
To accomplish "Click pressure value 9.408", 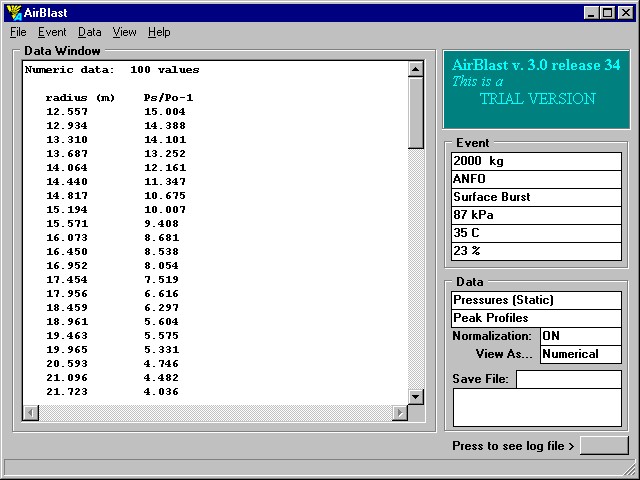I will pos(161,224).
